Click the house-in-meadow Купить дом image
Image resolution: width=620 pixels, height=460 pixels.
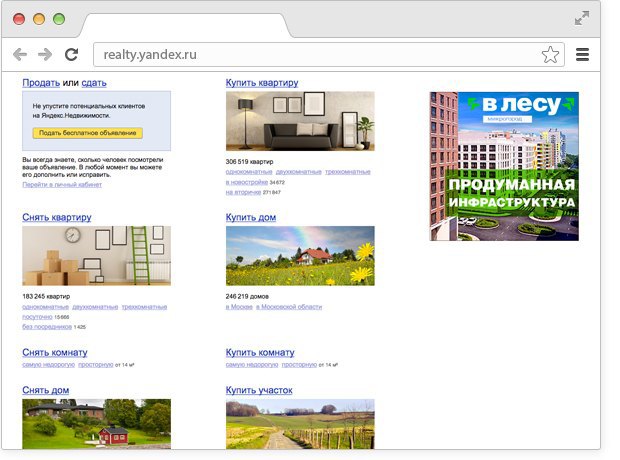(300, 256)
